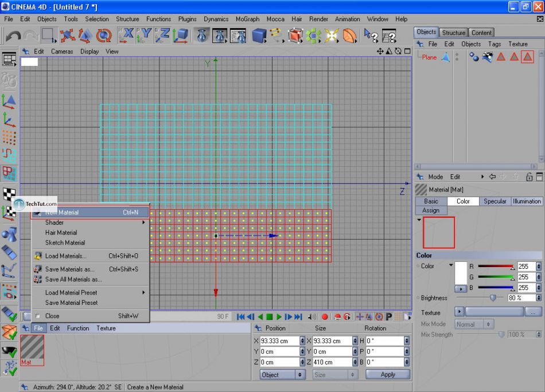Choose New Material from the menu
The width and height of the screenshot is (545, 392).
pyautogui.click(x=91, y=212)
